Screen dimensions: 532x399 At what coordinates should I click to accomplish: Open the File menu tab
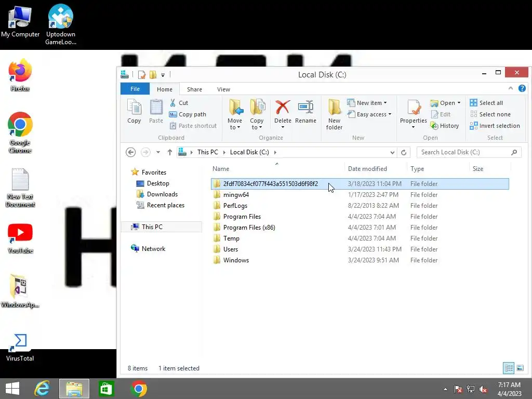[x=135, y=89]
